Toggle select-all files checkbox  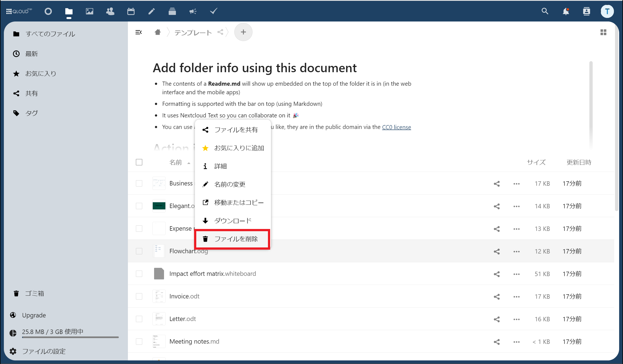click(x=139, y=162)
